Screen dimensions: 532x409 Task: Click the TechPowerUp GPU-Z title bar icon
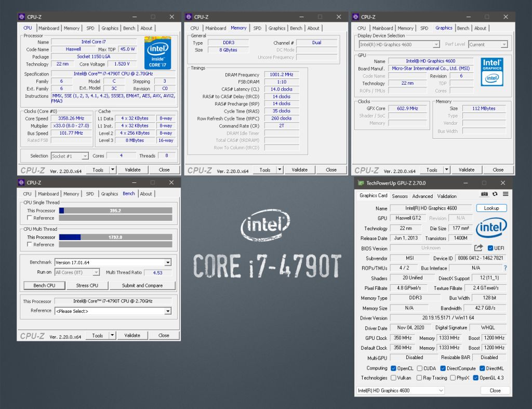click(361, 183)
